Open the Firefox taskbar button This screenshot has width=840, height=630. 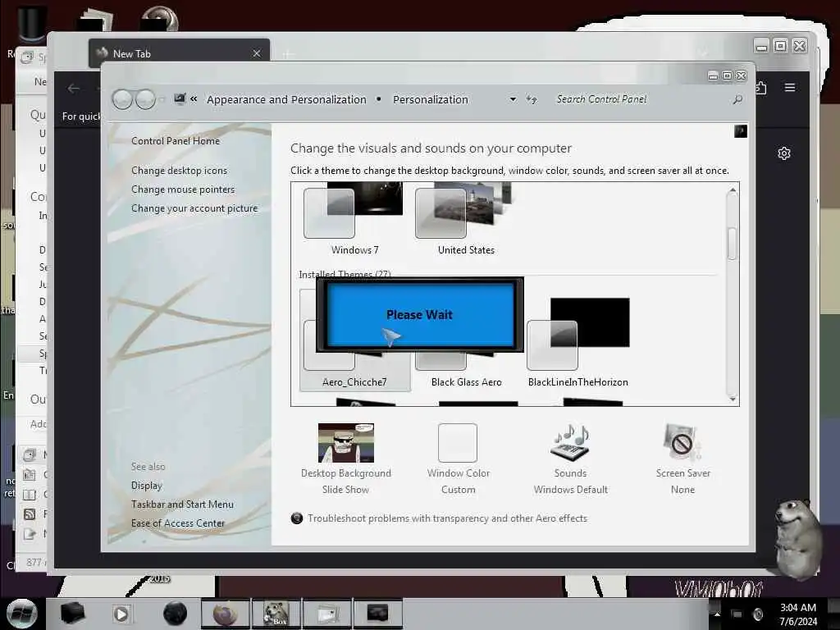click(x=225, y=614)
